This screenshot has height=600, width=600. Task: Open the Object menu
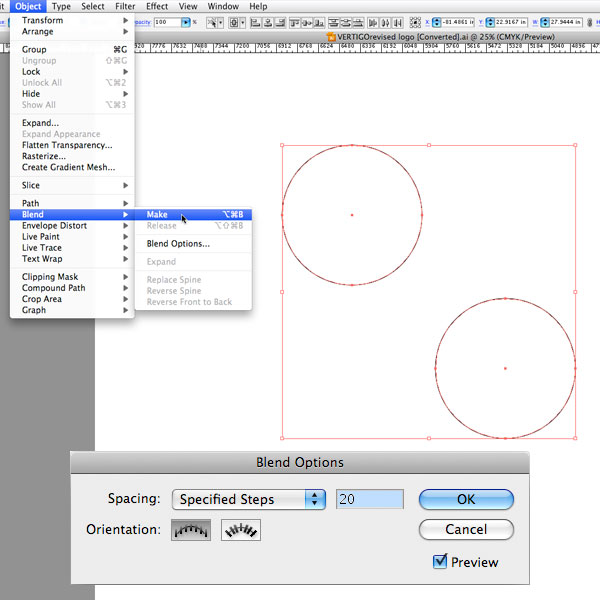pyautogui.click(x=28, y=6)
